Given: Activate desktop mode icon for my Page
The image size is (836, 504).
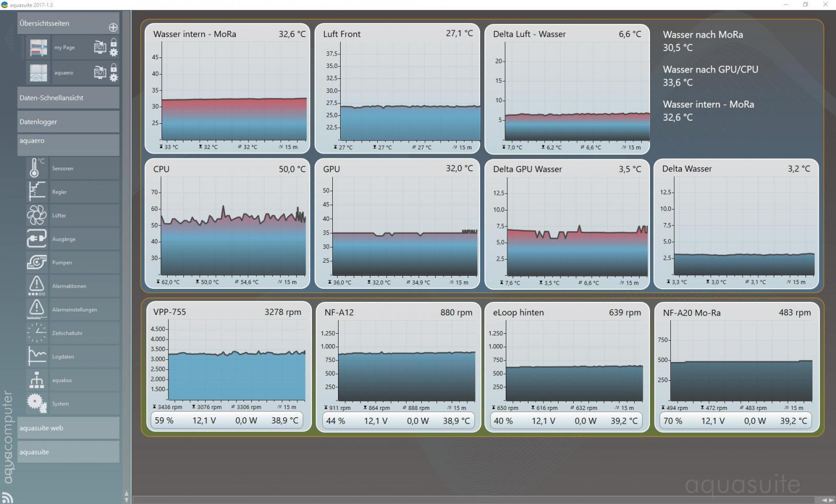Looking at the screenshot, I should click(x=100, y=47).
